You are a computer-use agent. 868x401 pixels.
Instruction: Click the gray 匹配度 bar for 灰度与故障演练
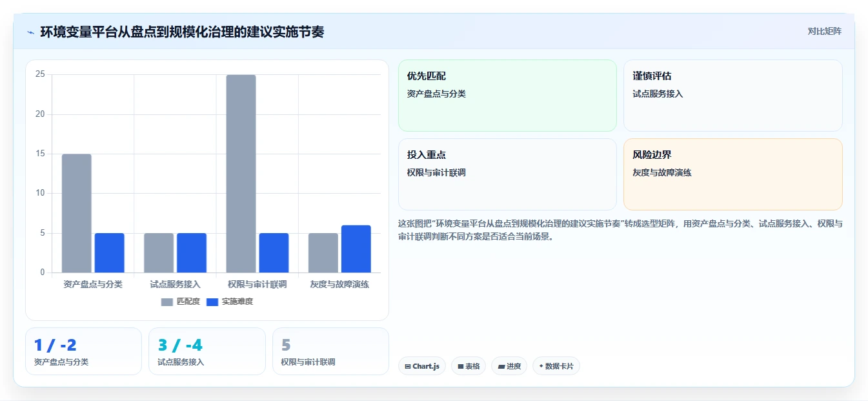click(323, 252)
